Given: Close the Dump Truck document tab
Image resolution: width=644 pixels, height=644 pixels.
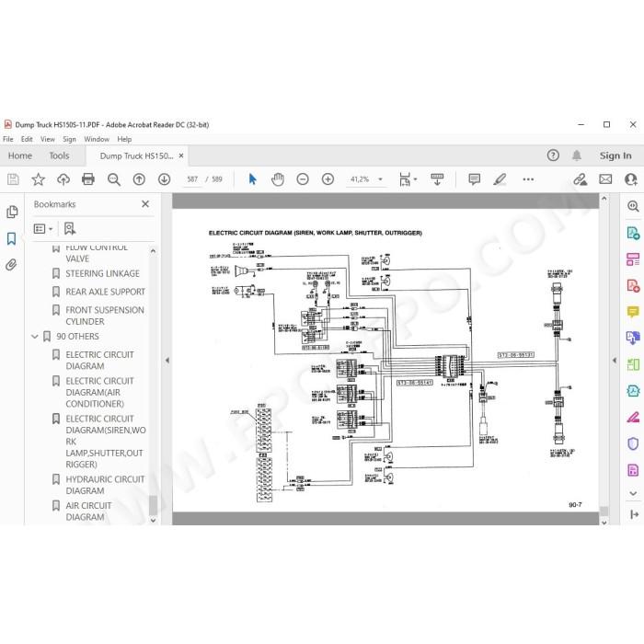Looking at the screenshot, I should click(x=181, y=156).
